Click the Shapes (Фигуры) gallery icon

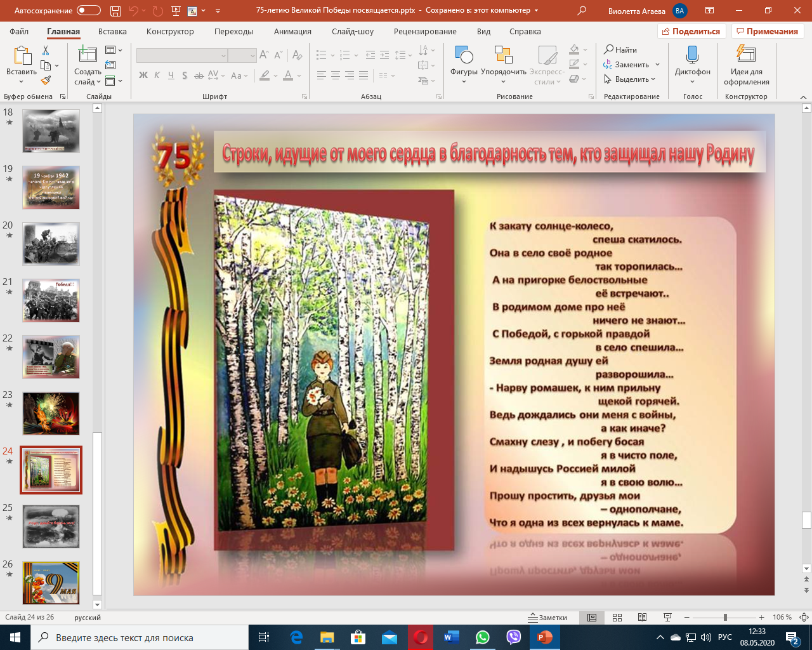pyautogui.click(x=464, y=55)
